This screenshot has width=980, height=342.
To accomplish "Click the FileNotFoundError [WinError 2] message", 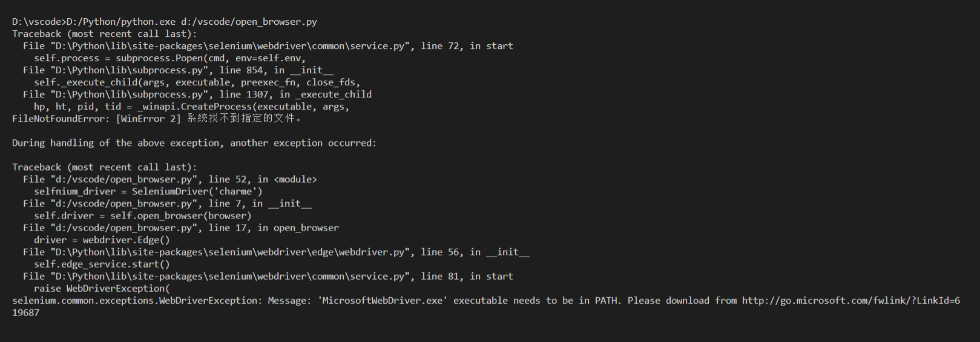I will coord(156,119).
